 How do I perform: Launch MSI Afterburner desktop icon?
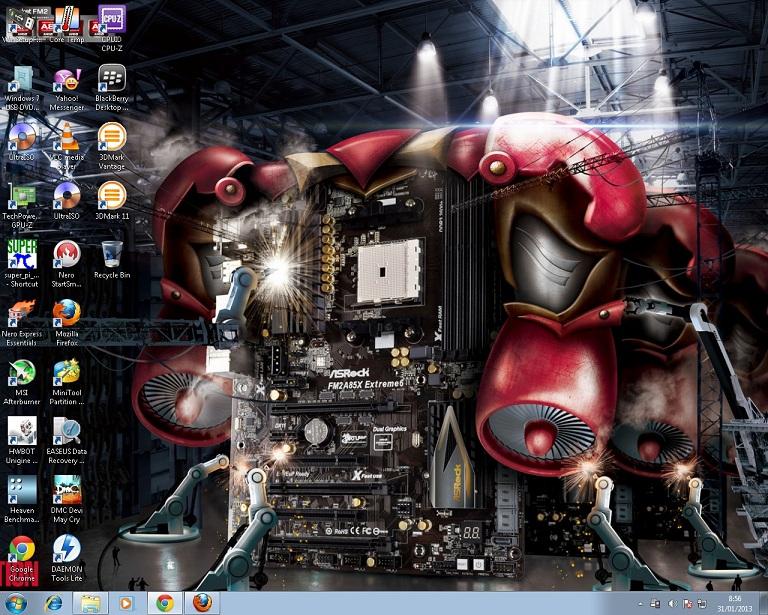coord(22,382)
